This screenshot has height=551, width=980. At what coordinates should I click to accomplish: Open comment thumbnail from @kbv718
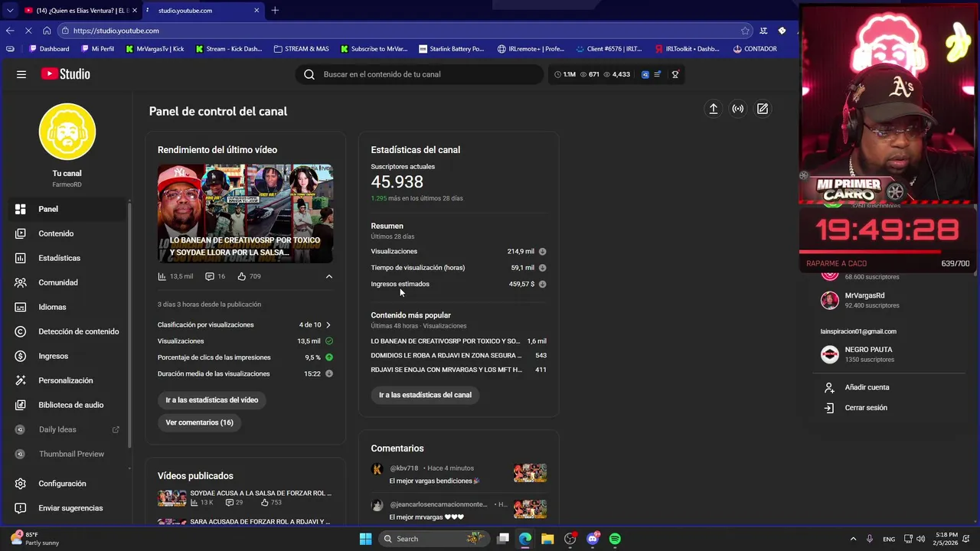click(x=530, y=473)
